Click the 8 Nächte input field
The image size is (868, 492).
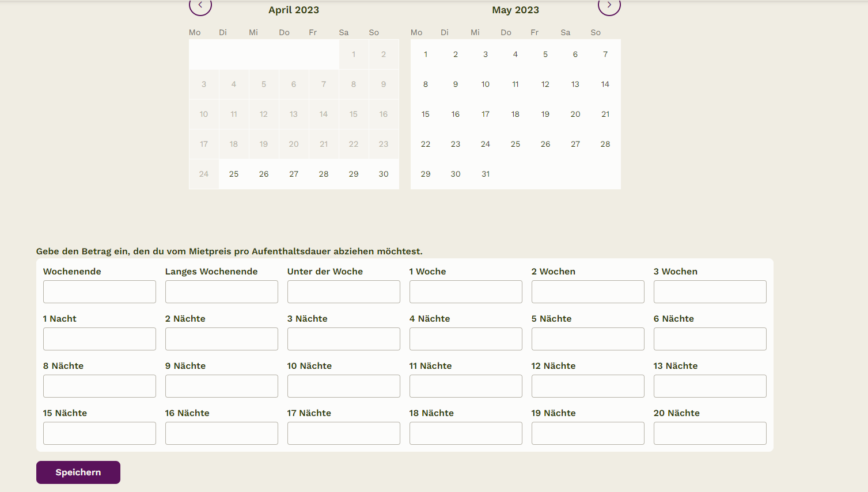click(x=100, y=386)
